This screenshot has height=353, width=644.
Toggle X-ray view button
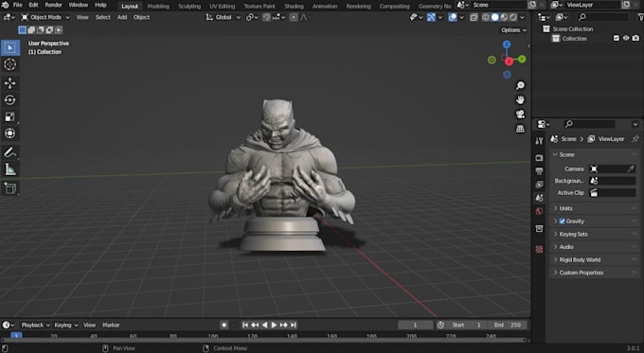point(474,17)
